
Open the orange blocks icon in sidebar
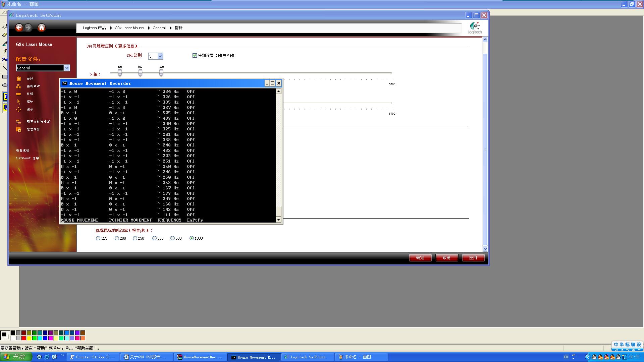19,86
